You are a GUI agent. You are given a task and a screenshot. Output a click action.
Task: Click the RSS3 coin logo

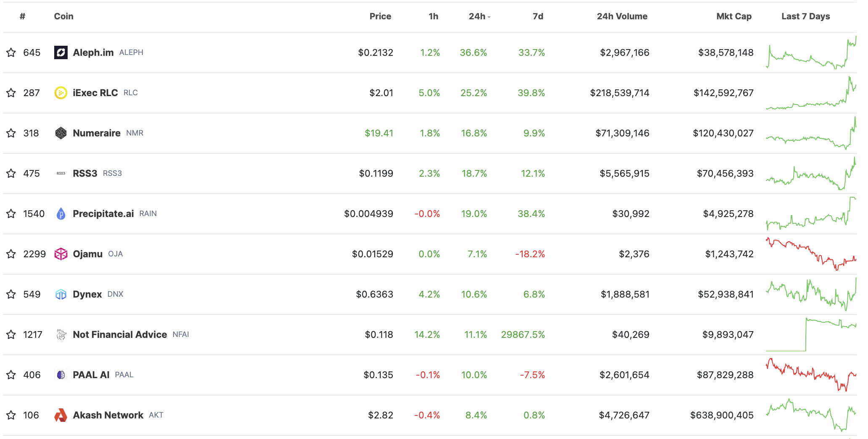click(x=61, y=173)
